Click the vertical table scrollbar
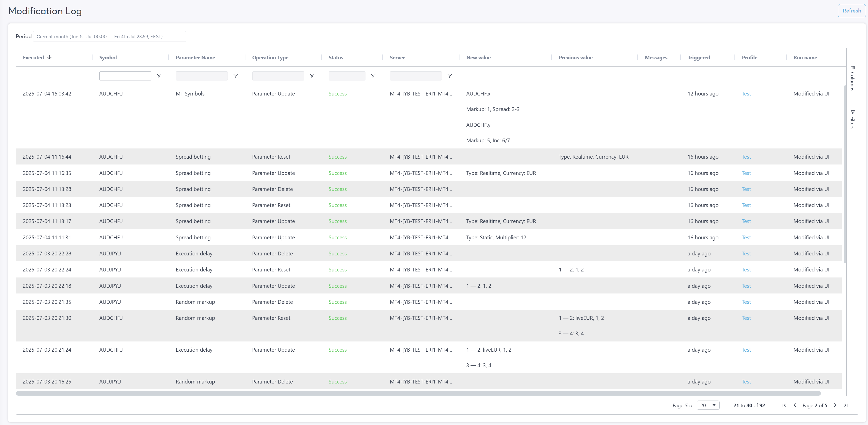The height and width of the screenshot is (425, 868). click(x=845, y=173)
